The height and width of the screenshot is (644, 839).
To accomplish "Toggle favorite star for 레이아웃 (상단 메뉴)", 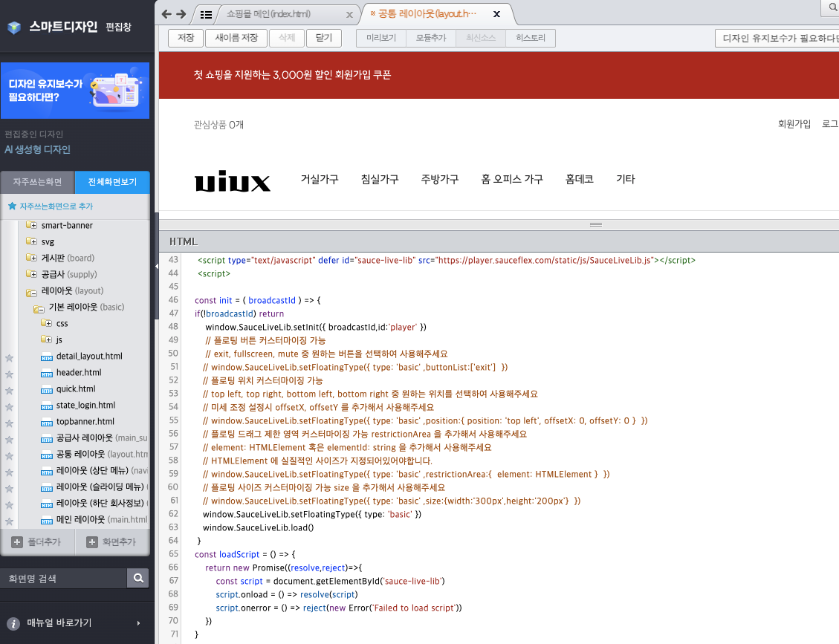I will (9, 472).
